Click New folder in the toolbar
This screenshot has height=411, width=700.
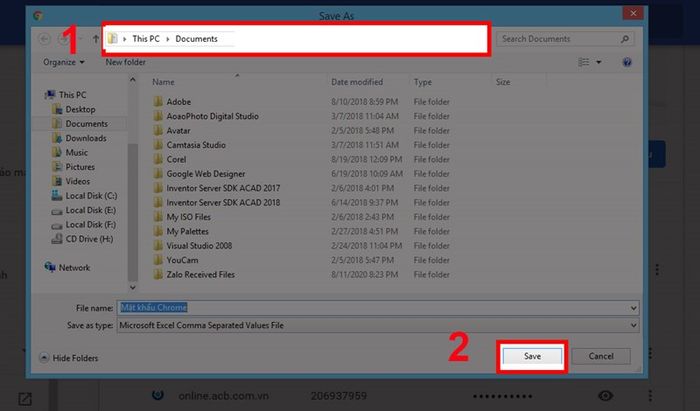click(x=125, y=62)
